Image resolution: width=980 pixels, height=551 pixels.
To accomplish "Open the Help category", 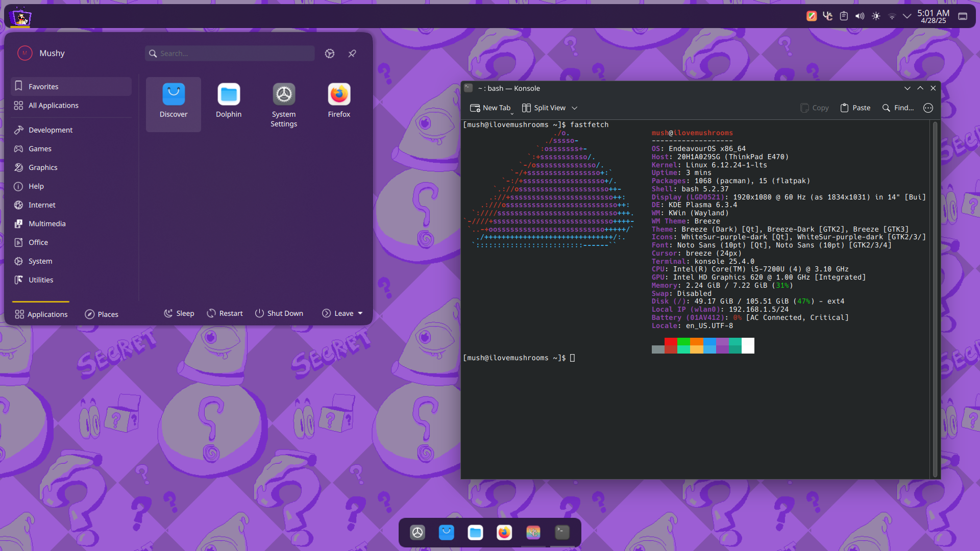I will [x=71, y=186].
